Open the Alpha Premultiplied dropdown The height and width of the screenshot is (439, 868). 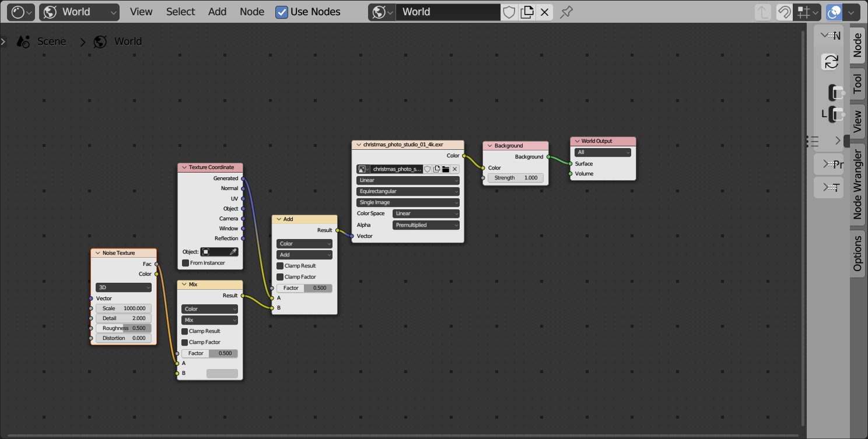[426, 225]
